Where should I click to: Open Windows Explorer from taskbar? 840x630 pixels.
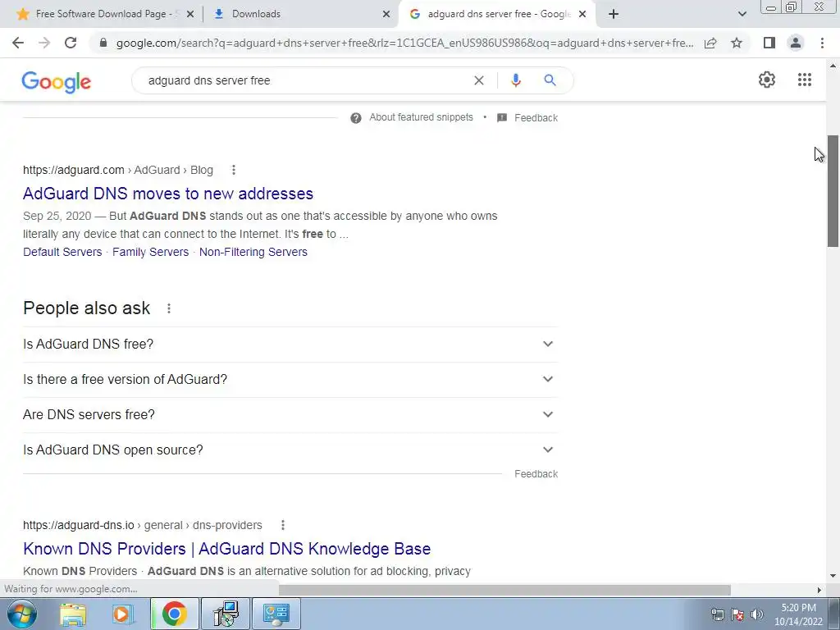click(x=73, y=614)
